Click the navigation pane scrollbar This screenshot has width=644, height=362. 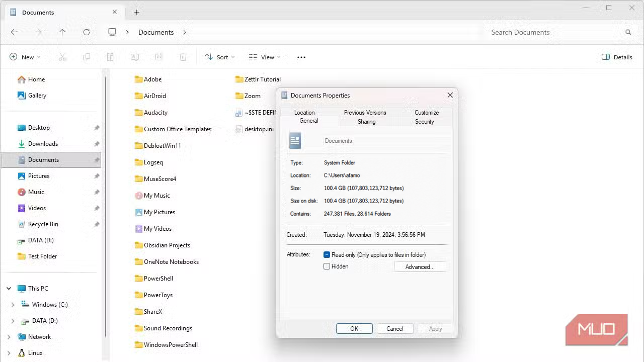click(106, 206)
